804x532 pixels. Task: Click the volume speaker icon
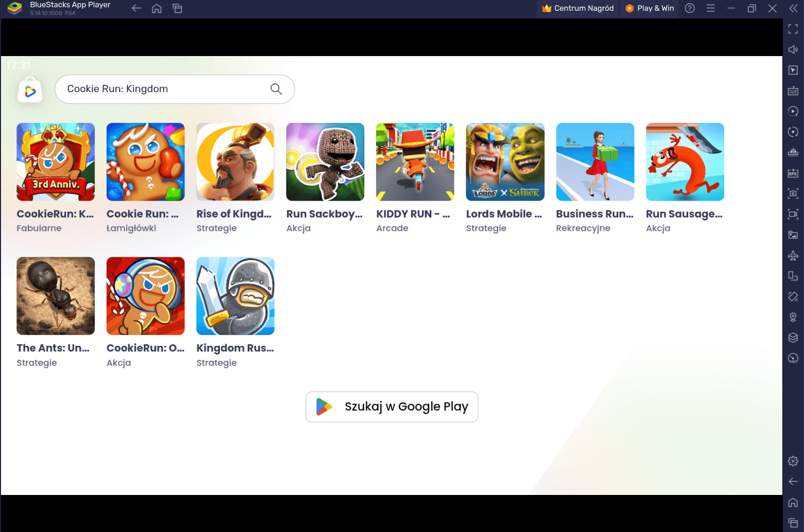793,49
